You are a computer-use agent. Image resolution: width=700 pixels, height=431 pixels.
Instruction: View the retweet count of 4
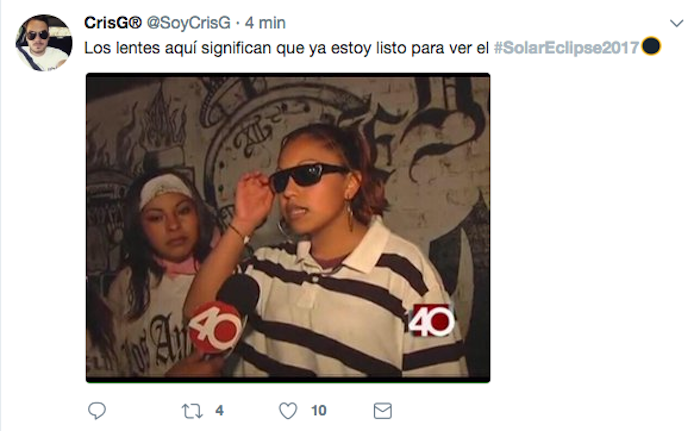[219, 410]
